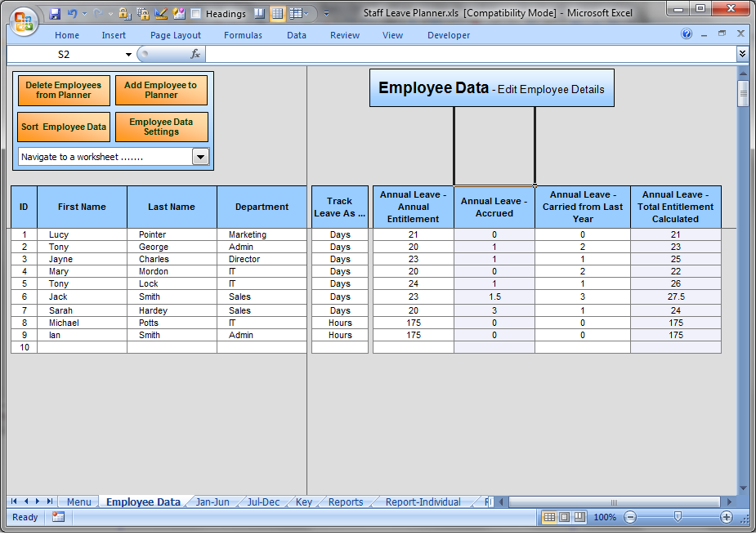Adjust the zoom slider handle
This screenshot has height=535, width=756.
pyautogui.click(x=678, y=517)
